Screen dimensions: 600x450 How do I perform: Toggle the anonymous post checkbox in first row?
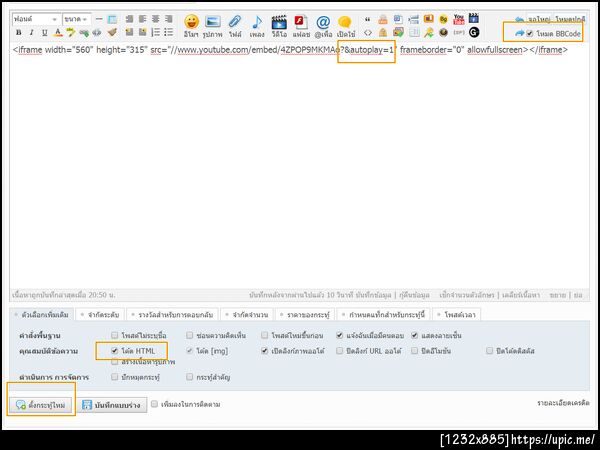pos(114,335)
